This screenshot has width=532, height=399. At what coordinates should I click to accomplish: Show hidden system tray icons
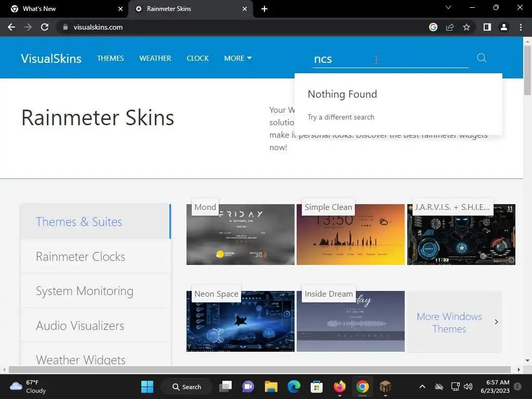click(422, 387)
